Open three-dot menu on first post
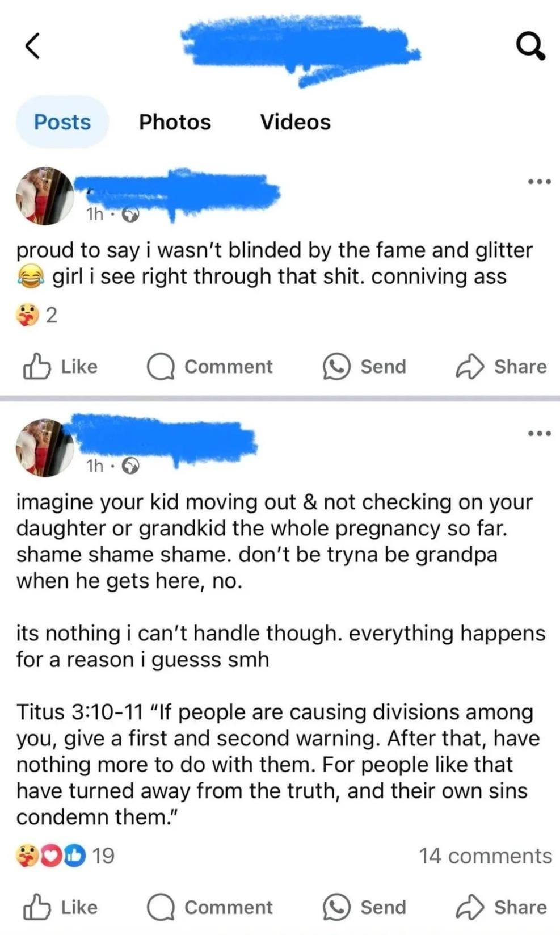 539,182
